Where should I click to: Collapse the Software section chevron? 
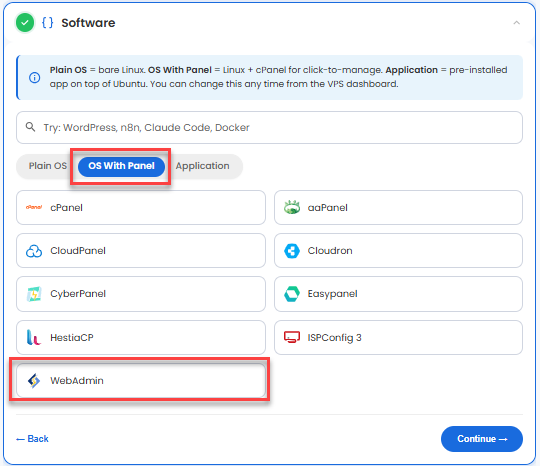[x=516, y=23]
